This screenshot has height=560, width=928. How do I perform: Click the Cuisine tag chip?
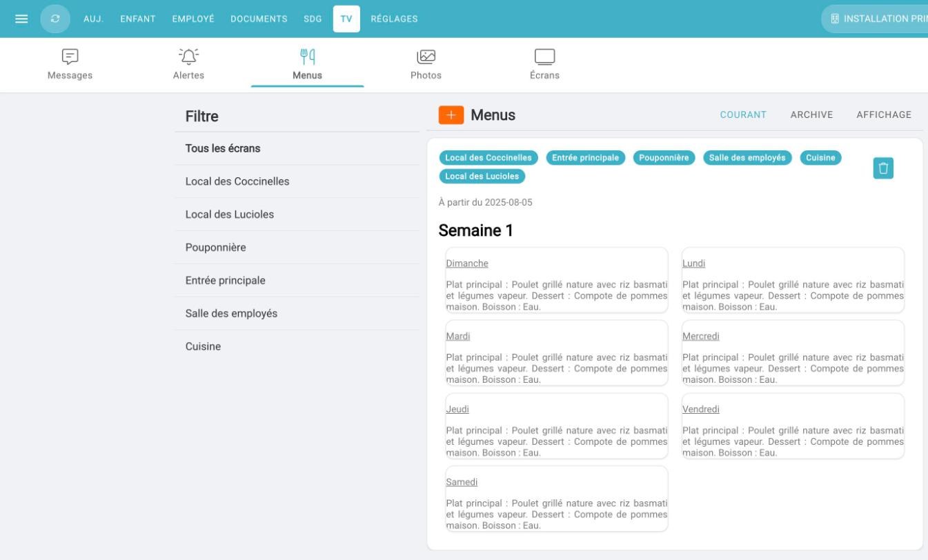[821, 158]
